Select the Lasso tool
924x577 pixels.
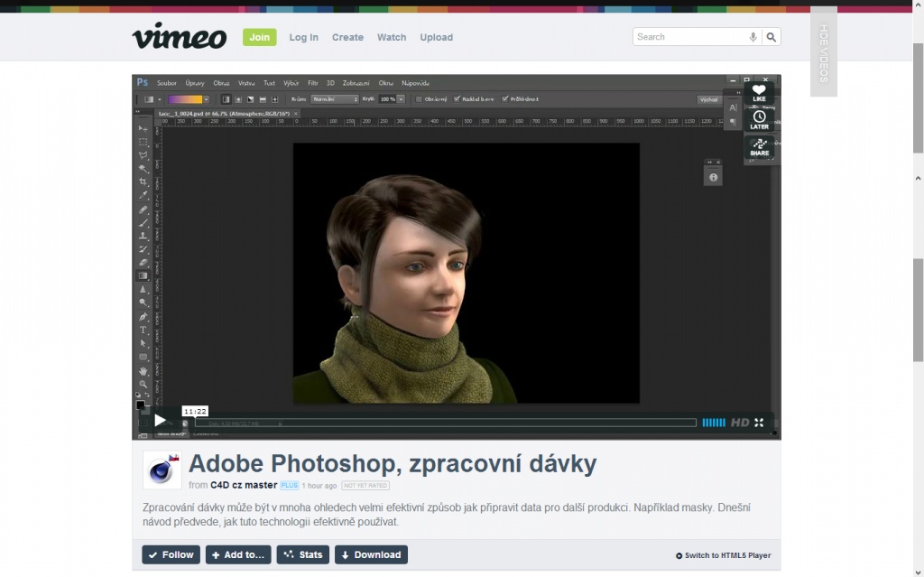click(143, 155)
